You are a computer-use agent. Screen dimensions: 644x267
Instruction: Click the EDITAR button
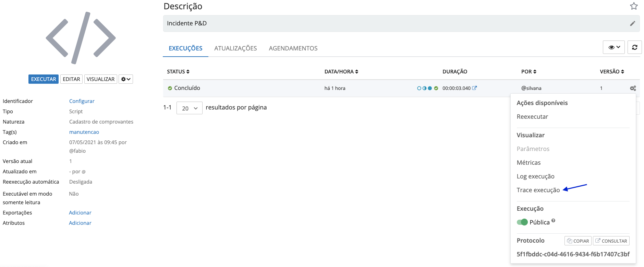coord(71,79)
